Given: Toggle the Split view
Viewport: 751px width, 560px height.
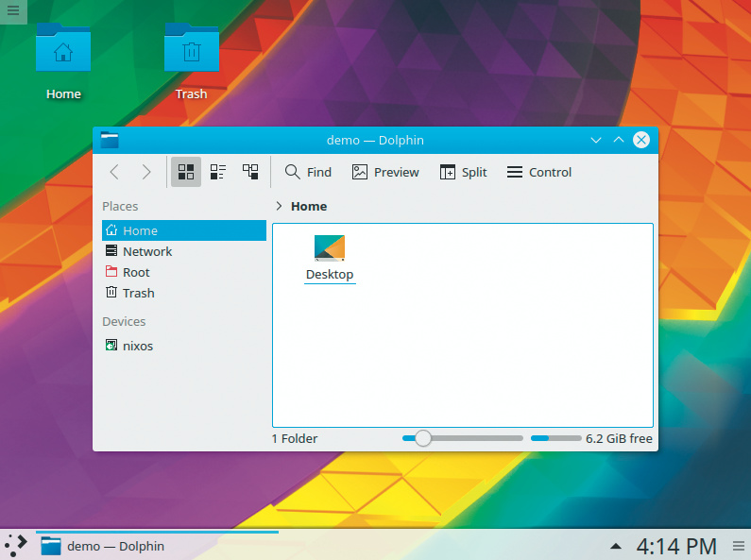Looking at the screenshot, I should pos(463,172).
